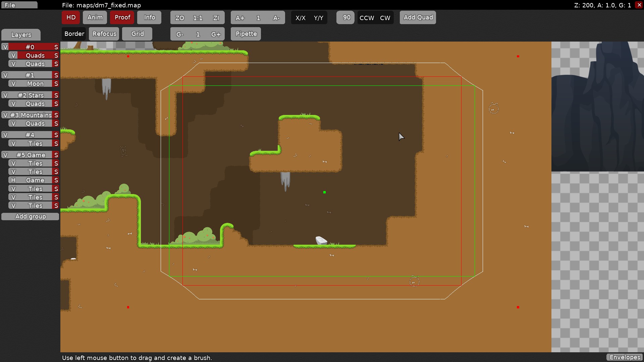Viewport: 644px width, 362px height.
Task: Open the Pipette color picker
Action: click(246, 34)
